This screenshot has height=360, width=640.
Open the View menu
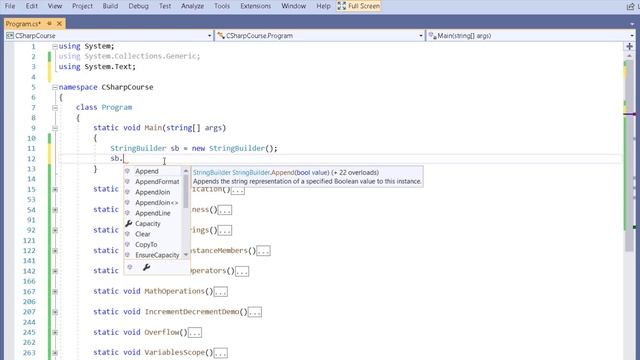[55, 6]
